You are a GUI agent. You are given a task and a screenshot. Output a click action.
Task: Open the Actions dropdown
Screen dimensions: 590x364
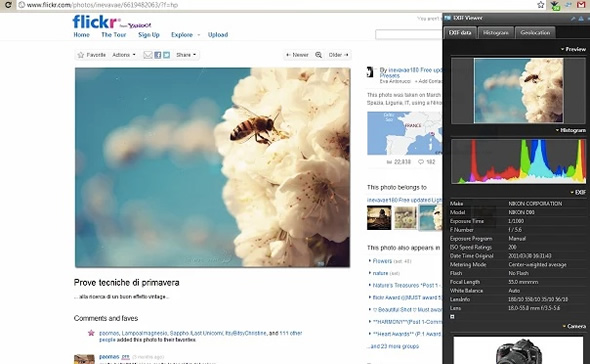[123, 55]
